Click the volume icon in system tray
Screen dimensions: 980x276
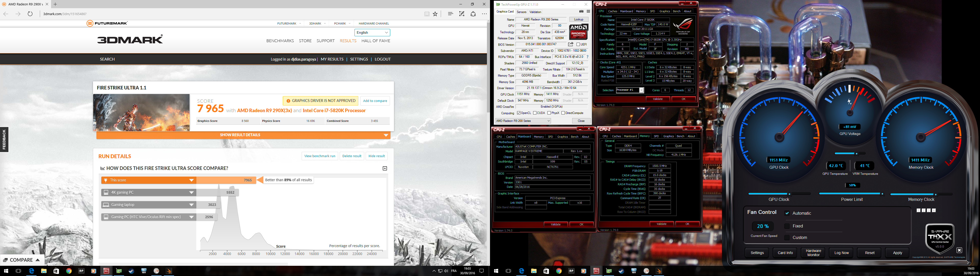click(x=446, y=271)
